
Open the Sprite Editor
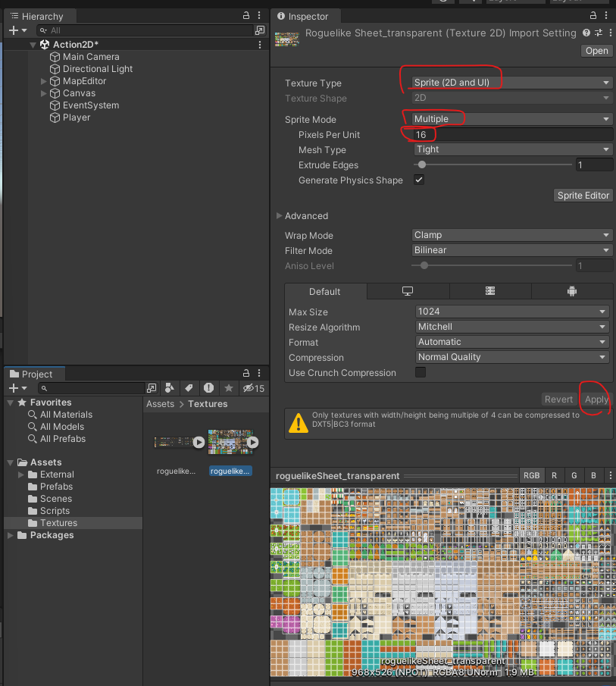coord(583,196)
